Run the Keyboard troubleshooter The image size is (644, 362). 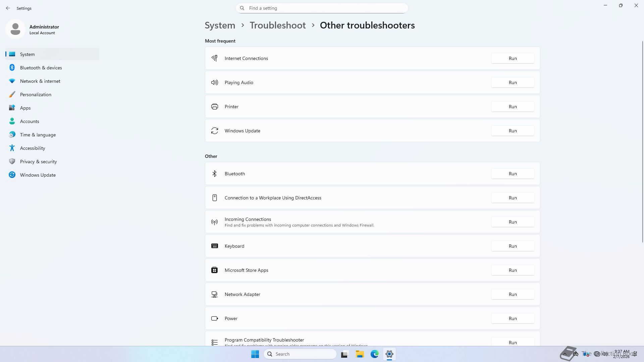coord(513,246)
